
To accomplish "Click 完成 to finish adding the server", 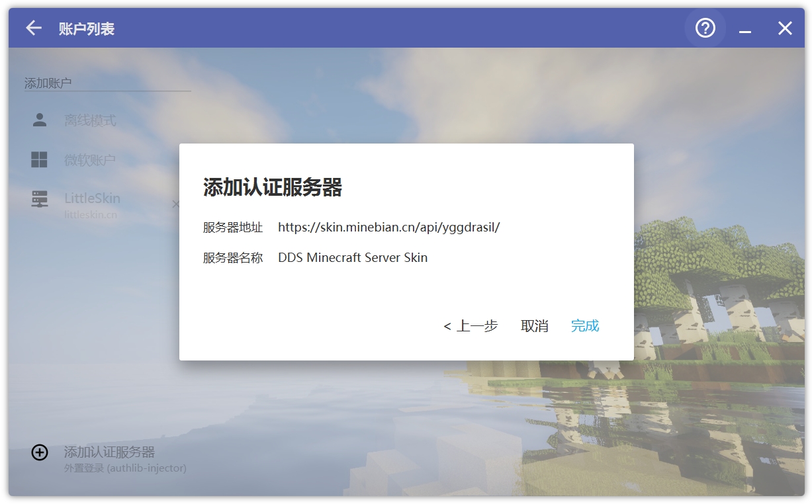I will (x=585, y=326).
